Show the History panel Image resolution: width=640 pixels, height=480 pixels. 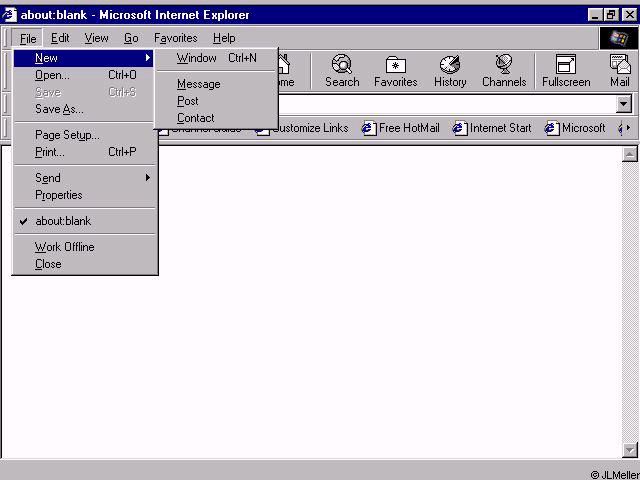[450, 71]
